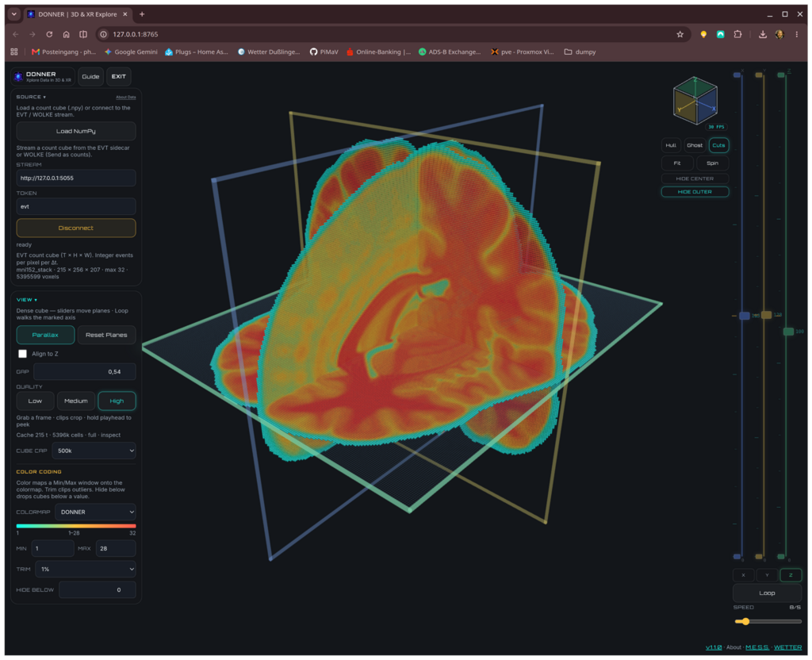Viewport: 812px width, 660px height.
Task: Collapse the VIEW section
Action: point(26,300)
